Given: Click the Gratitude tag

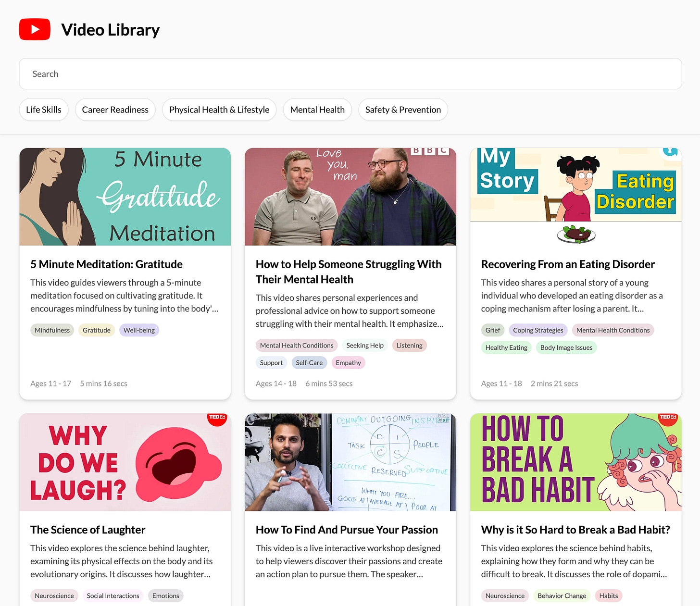Looking at the screenshot, I should (x=97, y=330).
